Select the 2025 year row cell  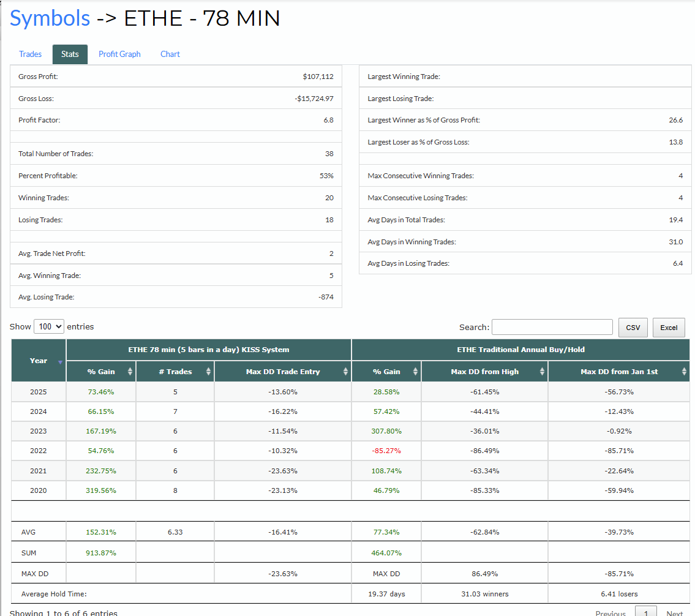pyautogui.click(x=39, y=392)
